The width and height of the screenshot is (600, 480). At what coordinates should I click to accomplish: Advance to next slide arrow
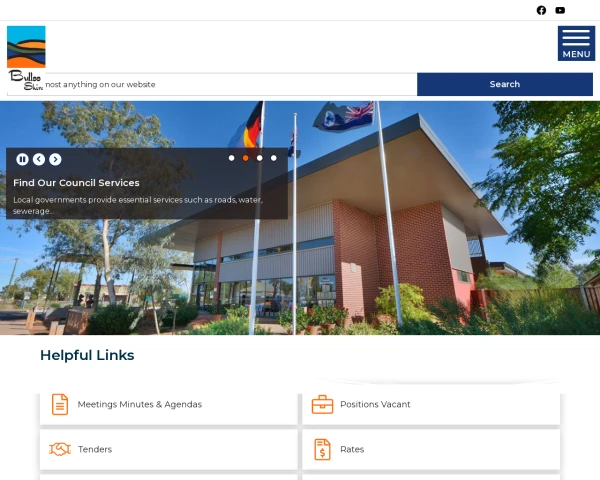tap(55, 159)
